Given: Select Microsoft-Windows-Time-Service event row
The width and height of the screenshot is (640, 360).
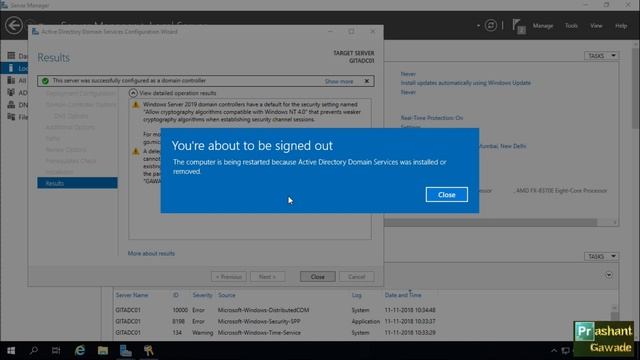Looking at the screenshot, I should coord(363,333).
